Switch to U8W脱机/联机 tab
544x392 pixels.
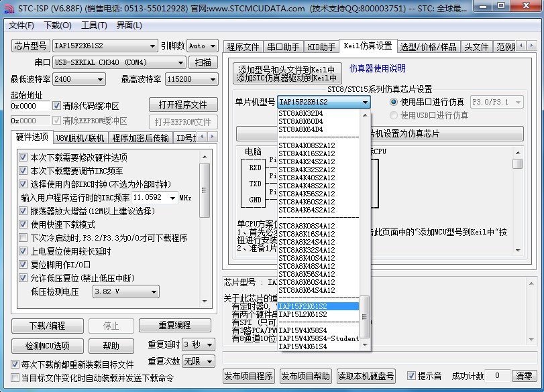point(80,138)
